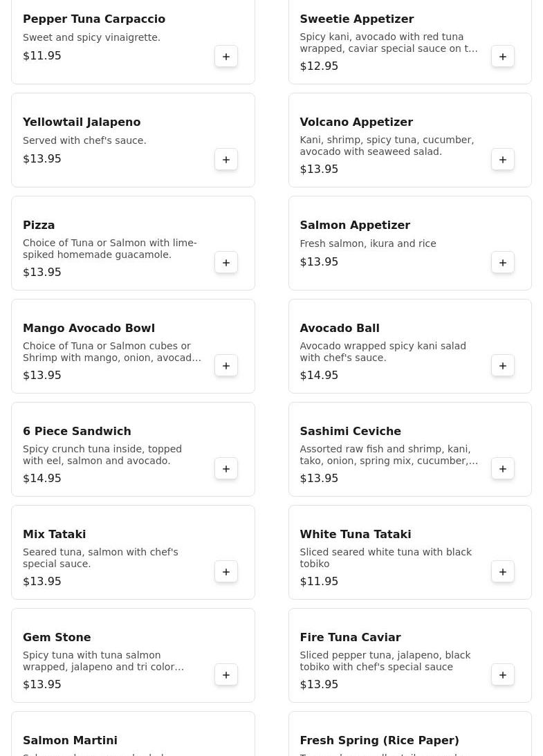Add Pepper Tuna Carpaccio to the order
This screenshot has width=543, height=756.
click(x=226, y=57)
